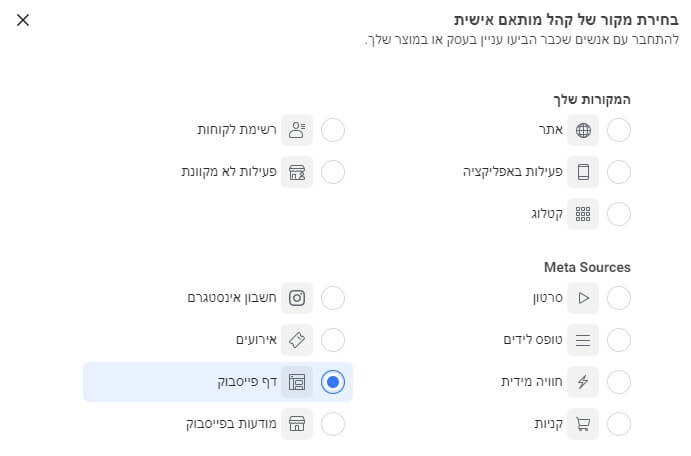Click the Catalog grid icon

point(584,214)
